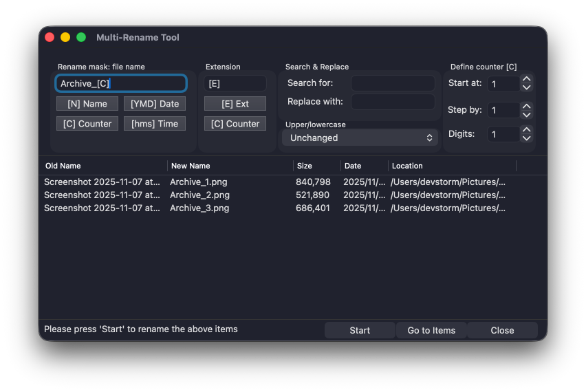The height and width of the screenshot is (392, 586).
Task: Open the Upper/lowercase Unchanged dropdown
Action: point(361,138)
